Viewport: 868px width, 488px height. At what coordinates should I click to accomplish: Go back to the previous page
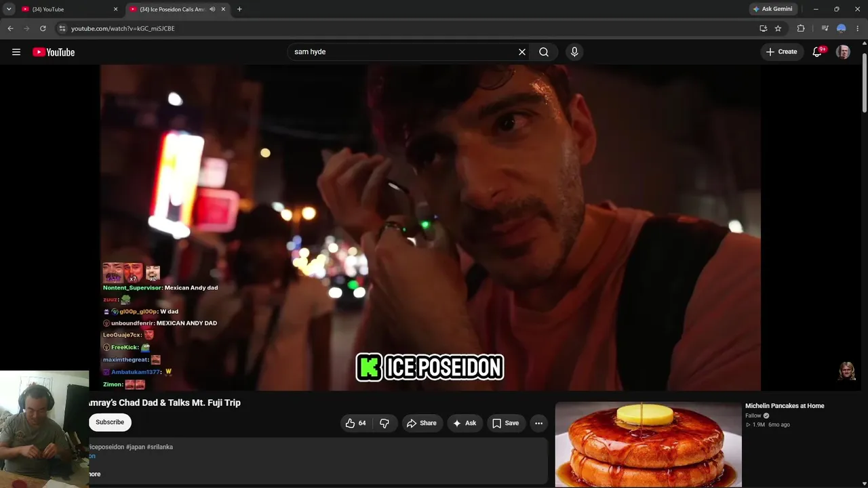(10, 28)
